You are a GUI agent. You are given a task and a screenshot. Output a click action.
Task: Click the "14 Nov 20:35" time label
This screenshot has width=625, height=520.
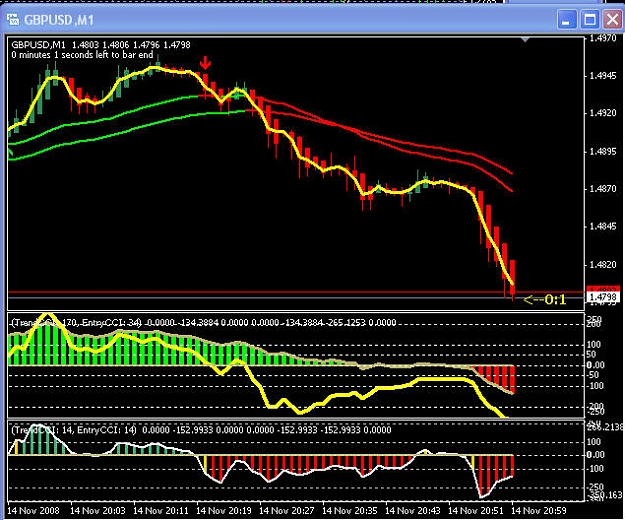click(x=350, y=510)
